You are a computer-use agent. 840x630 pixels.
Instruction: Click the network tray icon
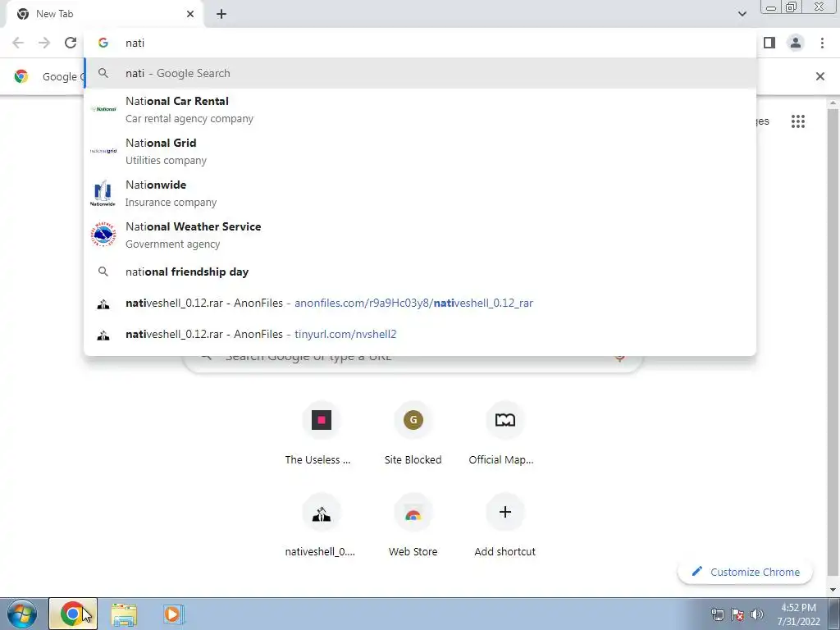717,614
